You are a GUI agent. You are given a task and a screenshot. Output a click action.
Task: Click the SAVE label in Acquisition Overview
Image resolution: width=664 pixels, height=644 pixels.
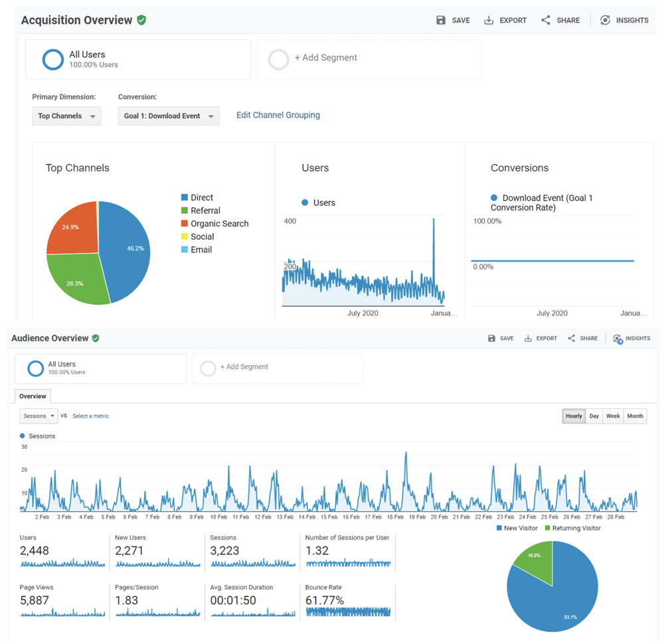click(x=461, y=21)
